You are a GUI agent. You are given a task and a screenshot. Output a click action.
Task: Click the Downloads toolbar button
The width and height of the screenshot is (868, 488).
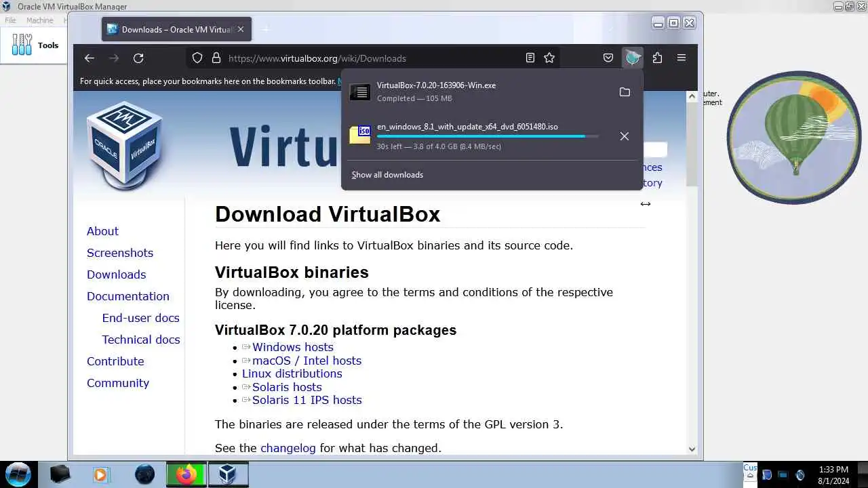coord(633,58)
